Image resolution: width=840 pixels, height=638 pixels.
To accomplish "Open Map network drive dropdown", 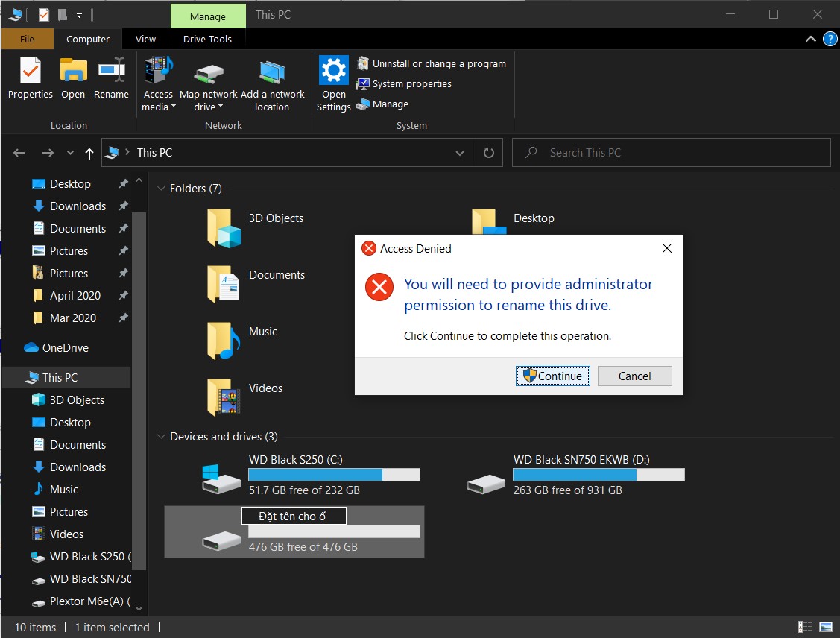I will [x=209, y=84].
